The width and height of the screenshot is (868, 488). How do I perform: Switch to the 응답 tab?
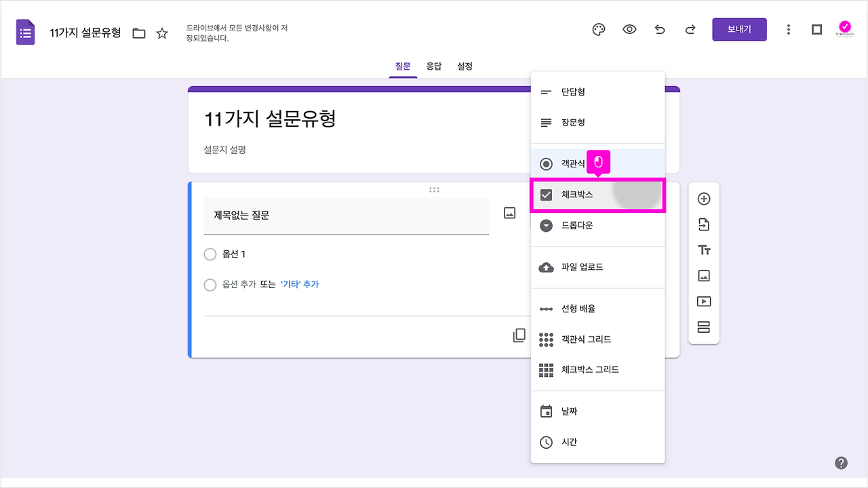point(434,66)
